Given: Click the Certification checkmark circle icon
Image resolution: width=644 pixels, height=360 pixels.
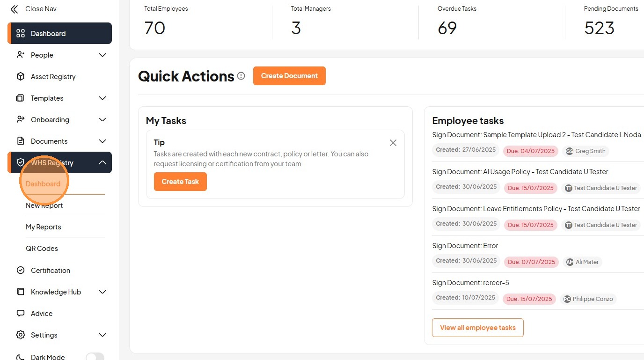Looking at the screenshot, I should click(21, 270).
